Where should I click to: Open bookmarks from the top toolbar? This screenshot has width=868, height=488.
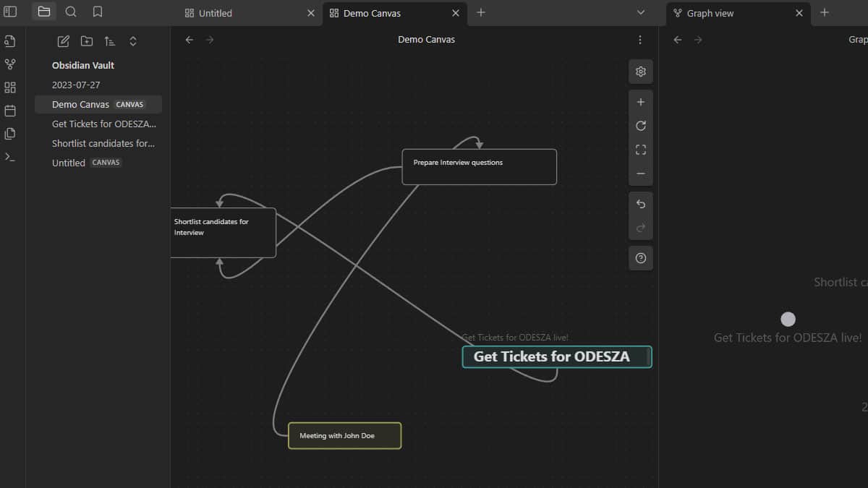(98, 12)
